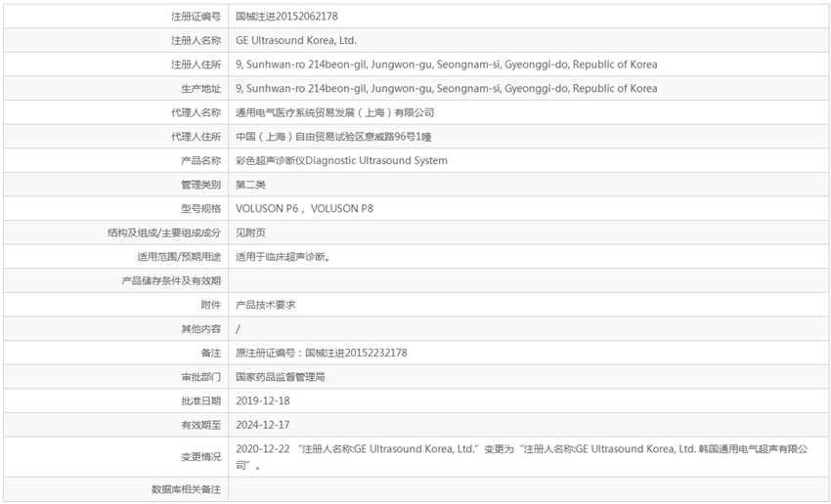831x504 pixels.
Task: Select the registration number 国械注进20152062178
Action: 286,17
